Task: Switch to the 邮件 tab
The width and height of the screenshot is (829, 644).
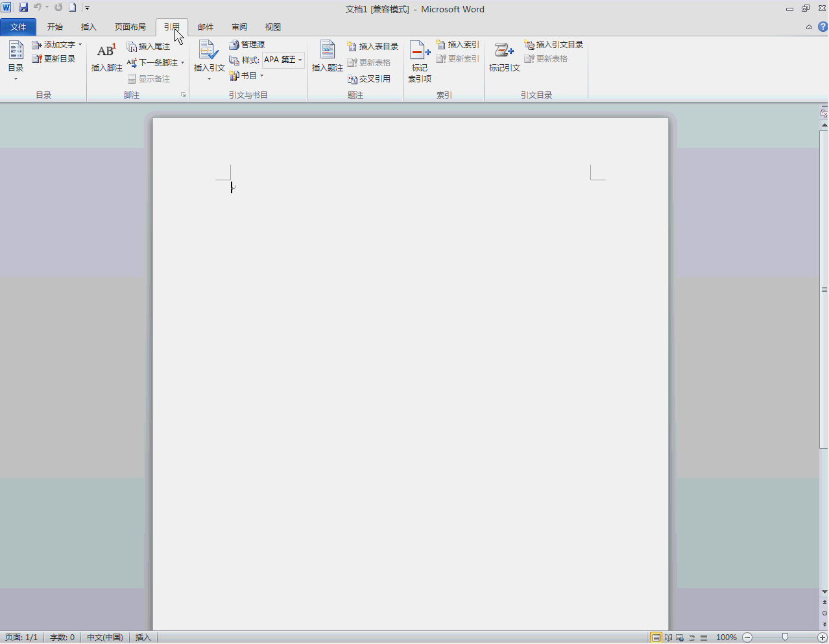Action: tap(206, 27)
